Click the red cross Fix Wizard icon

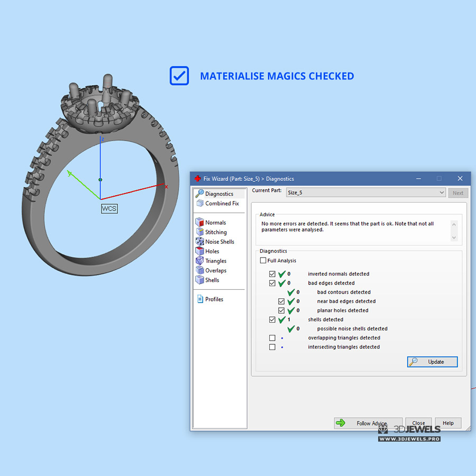pyautogui.click(x=198, y=179)
